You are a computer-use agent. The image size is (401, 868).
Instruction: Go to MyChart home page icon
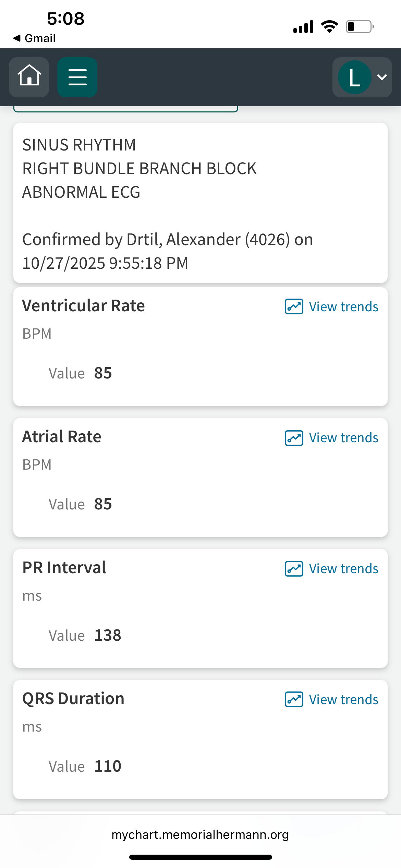pyautogui.click(x=29, y=77)
